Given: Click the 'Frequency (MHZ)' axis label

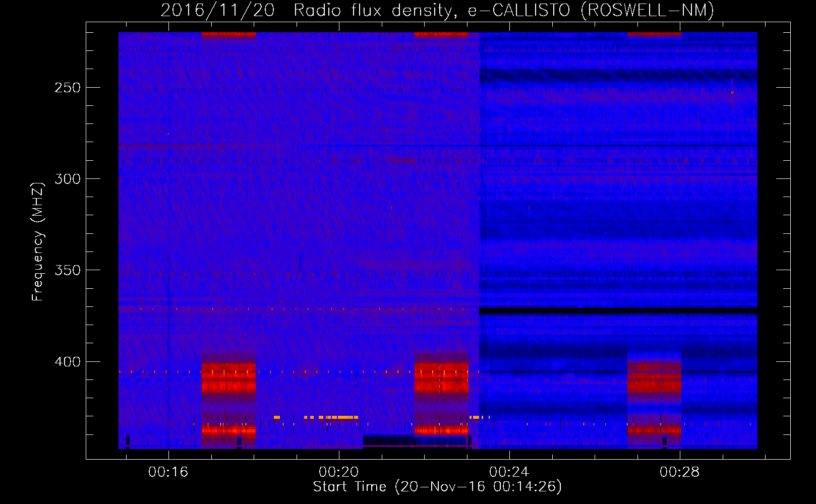Looking at the screenshot, I should (x=38, y=241).
